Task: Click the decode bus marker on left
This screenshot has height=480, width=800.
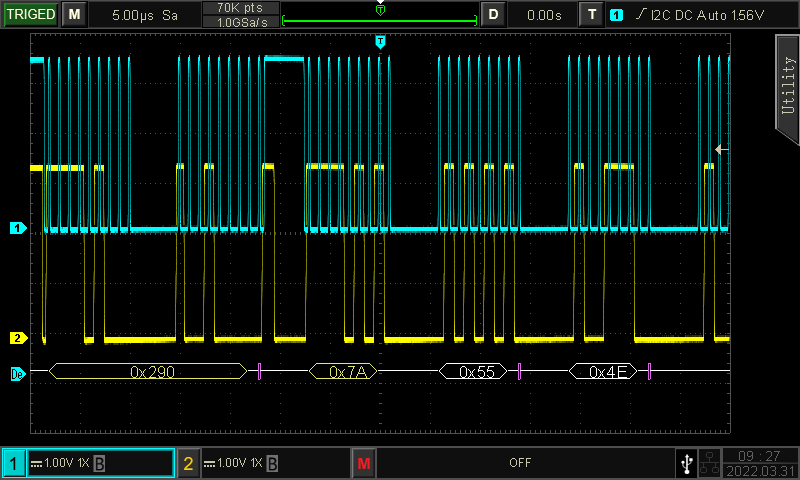Action: click(x=16, y=372)
